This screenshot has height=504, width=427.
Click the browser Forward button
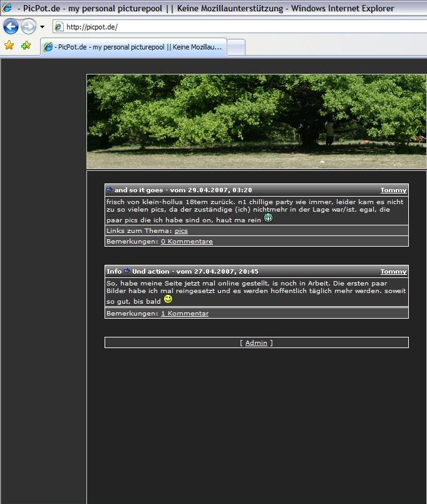pos(28,27)
